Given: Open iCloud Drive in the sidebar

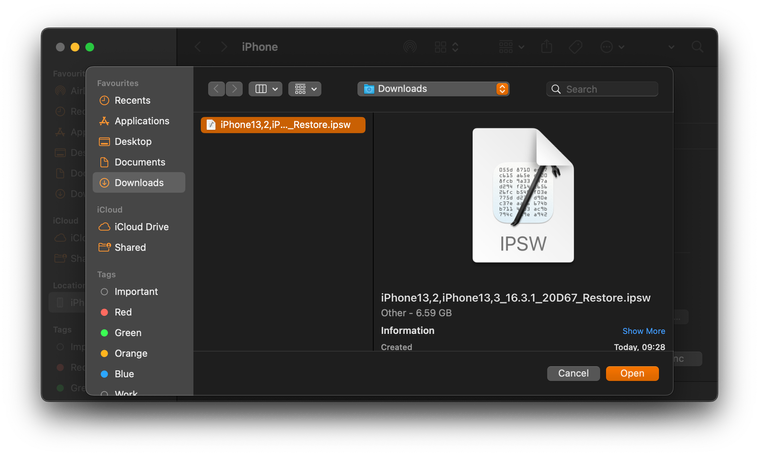Looking at the screenshot, I should click(x=141, y=227).
